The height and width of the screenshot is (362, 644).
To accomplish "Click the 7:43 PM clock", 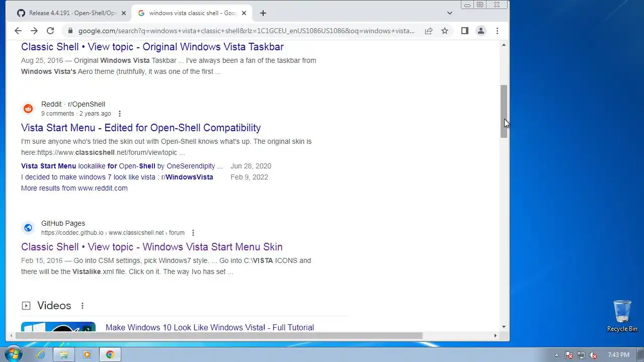I will (x=618, y=355).
